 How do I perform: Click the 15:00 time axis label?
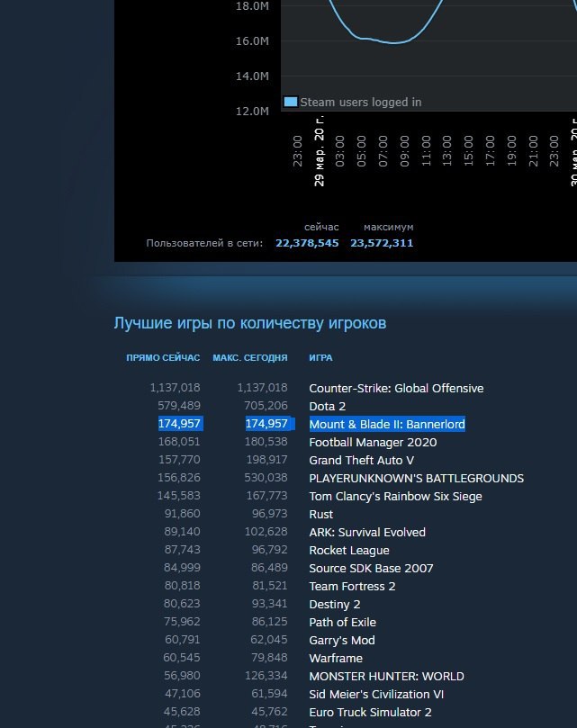point(468,151)
